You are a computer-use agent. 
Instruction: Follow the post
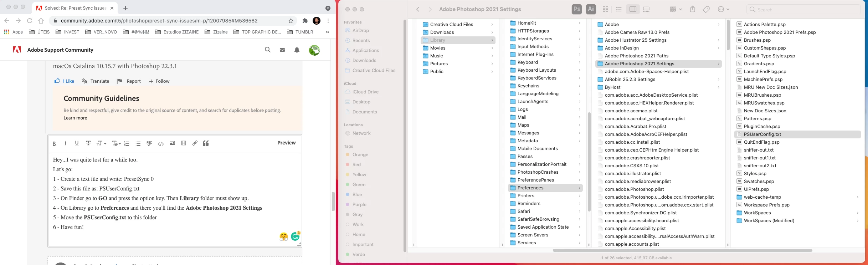(x=159, y=81)
